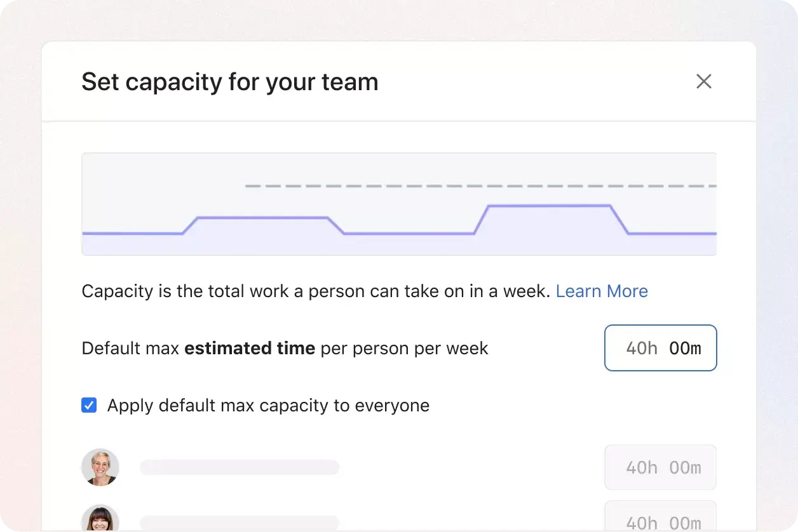This screenshot has width=798, height=532.
Task: Click the dialog title Set capacity for your team
Action: [x=229, y=81]
